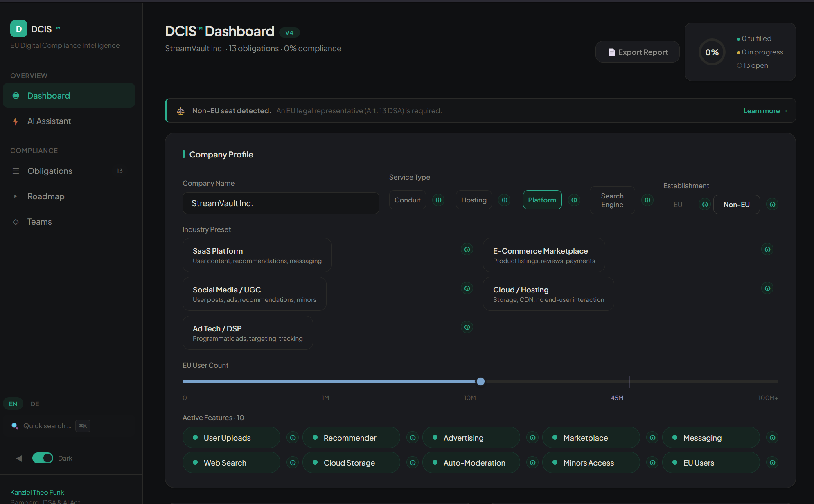Screen dimensions: 814x504
Task: Open the Obligations page
Action: point(50,171)
